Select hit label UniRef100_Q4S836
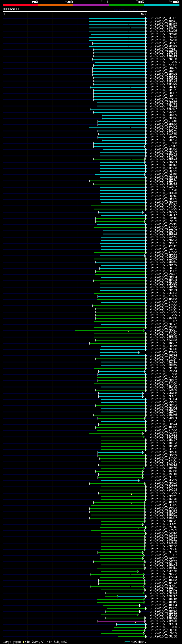Viewport: 182px width, 644px height. 163,318
